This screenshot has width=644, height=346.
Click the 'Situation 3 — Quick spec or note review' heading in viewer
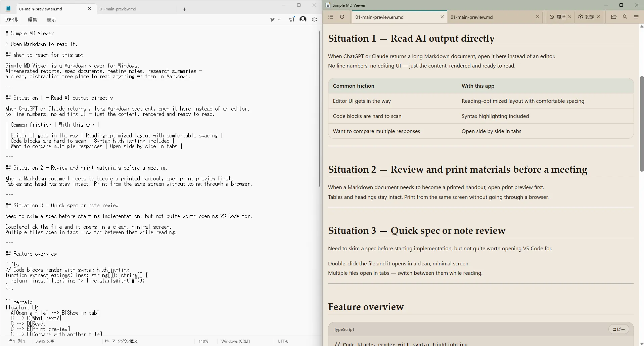pyautogui.click(x=417, y=230)
